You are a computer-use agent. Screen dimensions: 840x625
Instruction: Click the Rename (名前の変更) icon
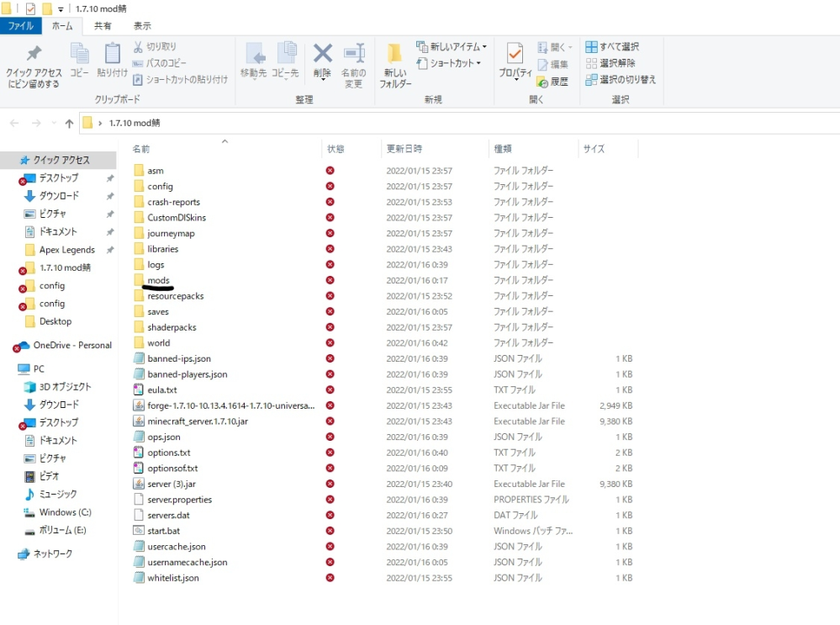353,54
